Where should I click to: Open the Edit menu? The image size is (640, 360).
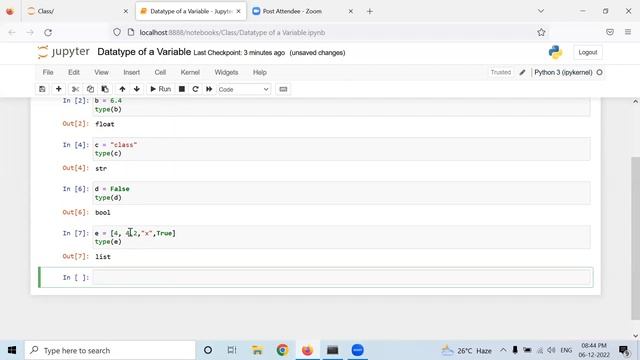coord(74,72)
